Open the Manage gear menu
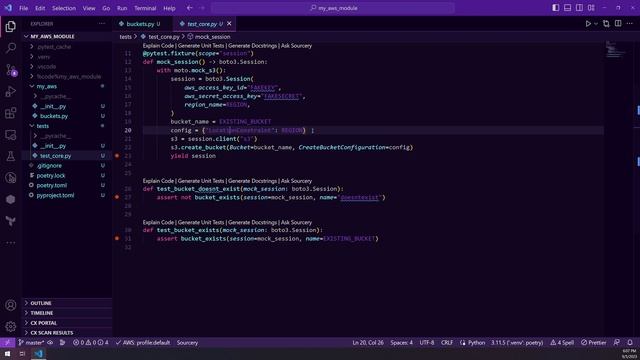The image size is (640, 360). point(11,326)
